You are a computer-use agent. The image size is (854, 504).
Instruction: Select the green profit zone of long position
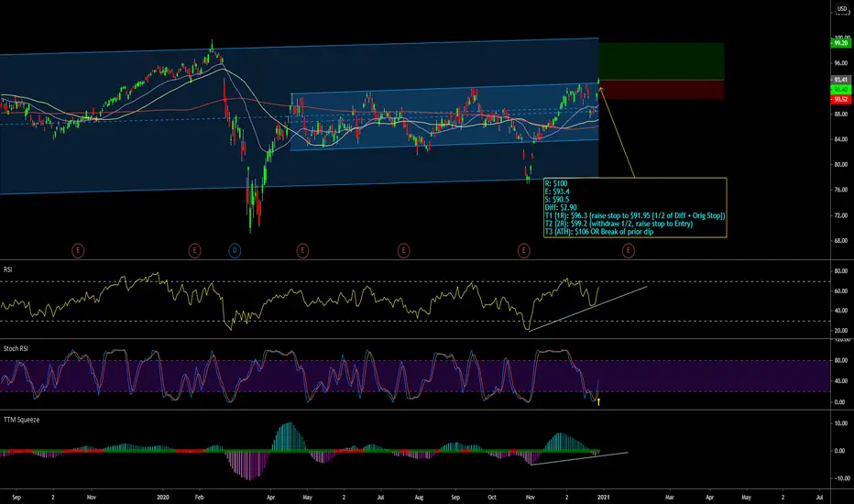pyautogui.click(x=662, y=61)
